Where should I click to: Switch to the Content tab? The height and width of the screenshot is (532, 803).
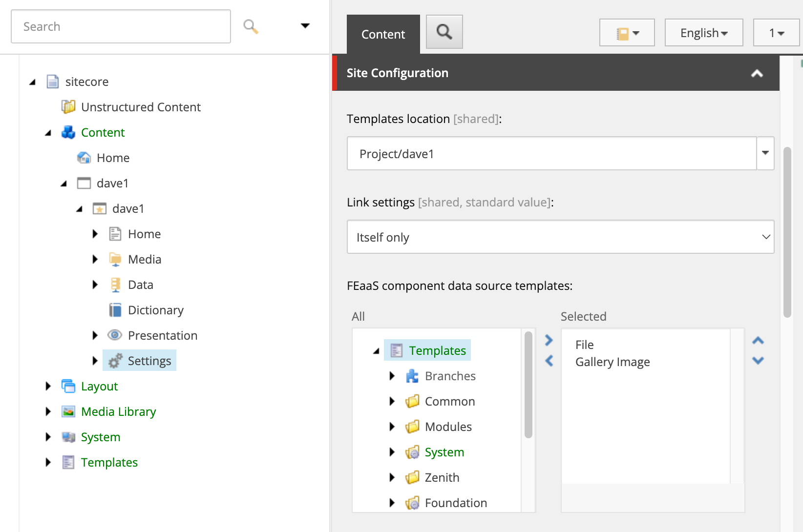(383, 34)
